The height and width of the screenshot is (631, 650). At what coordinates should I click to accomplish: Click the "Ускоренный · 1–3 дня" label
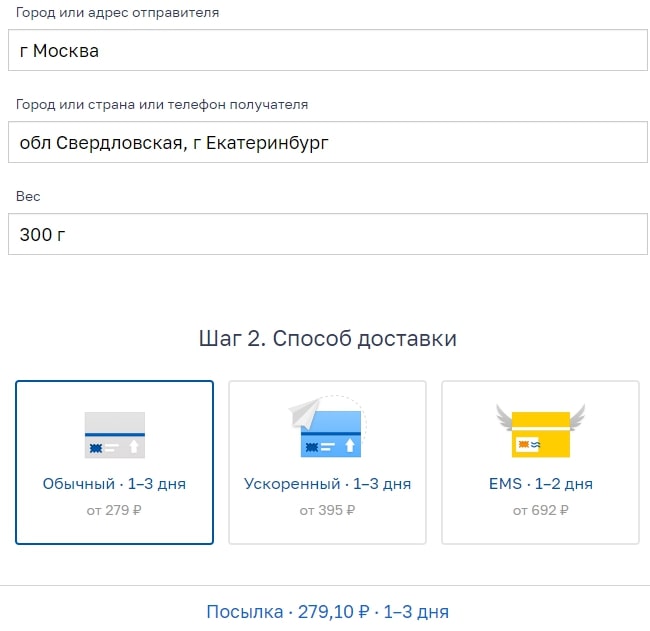click(x=327, y=484)
